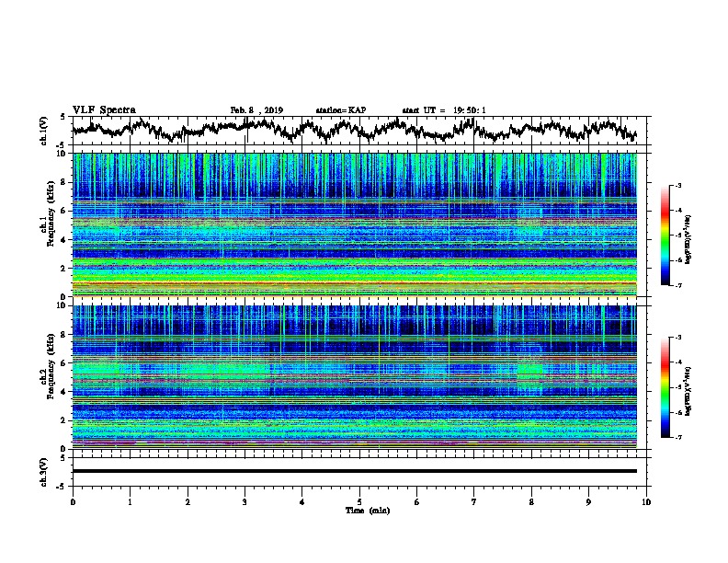Click the "station=KAP" header label
Viewport: 728px width, 563px height.
[x=341, y=110]
